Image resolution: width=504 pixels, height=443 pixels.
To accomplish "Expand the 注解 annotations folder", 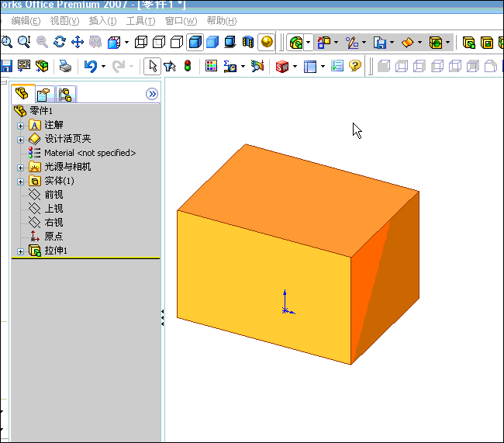I will 21,126.
